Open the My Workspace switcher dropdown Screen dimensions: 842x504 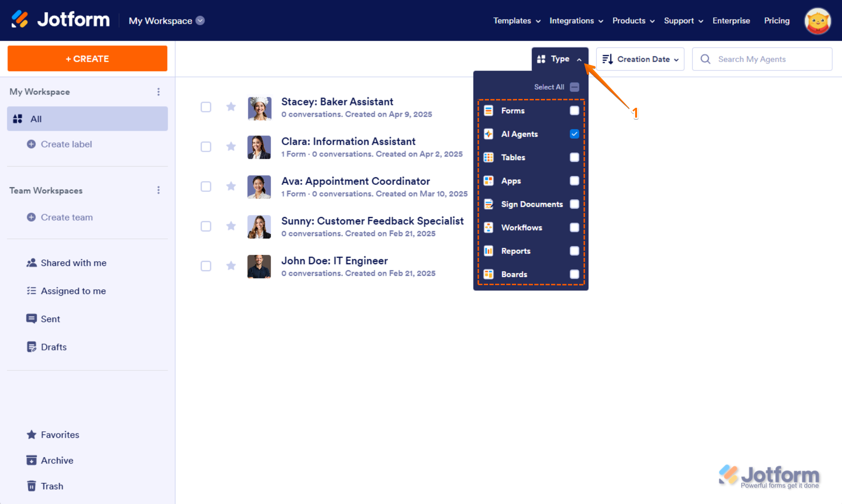coord(167,21)
